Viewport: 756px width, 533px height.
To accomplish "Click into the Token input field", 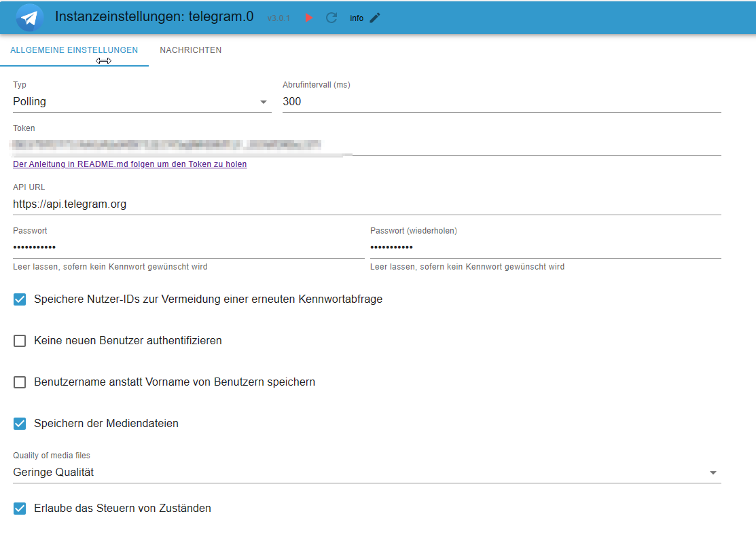I will point(367,145).
